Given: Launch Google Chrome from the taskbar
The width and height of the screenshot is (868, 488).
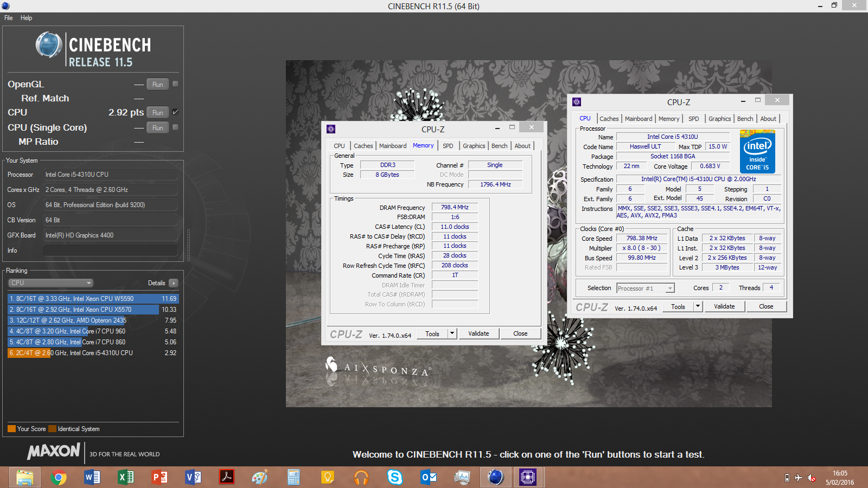Looking at the screenshot, I should pyautogui.click(x=59, y=478).
